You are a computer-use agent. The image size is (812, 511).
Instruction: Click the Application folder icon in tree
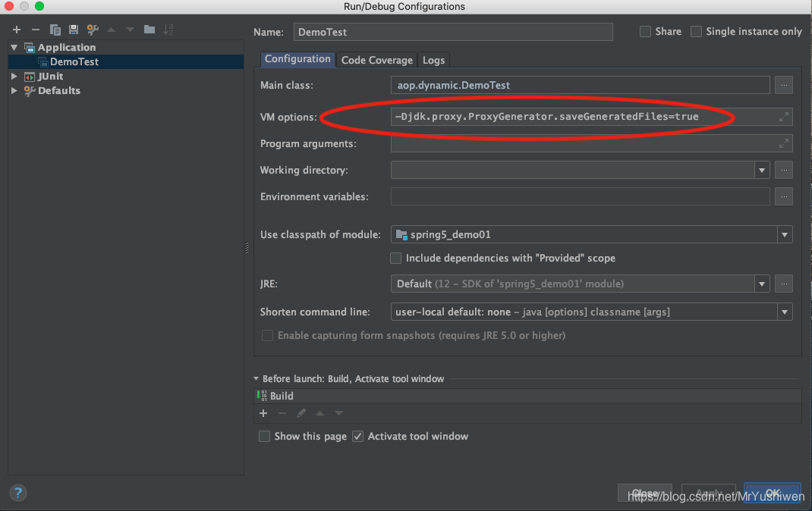point(30,48)
